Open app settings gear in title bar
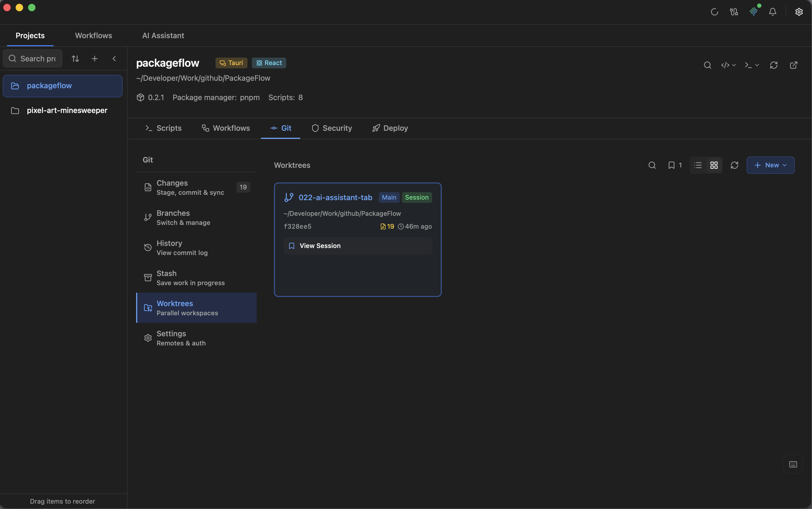 tap(799, 12)
